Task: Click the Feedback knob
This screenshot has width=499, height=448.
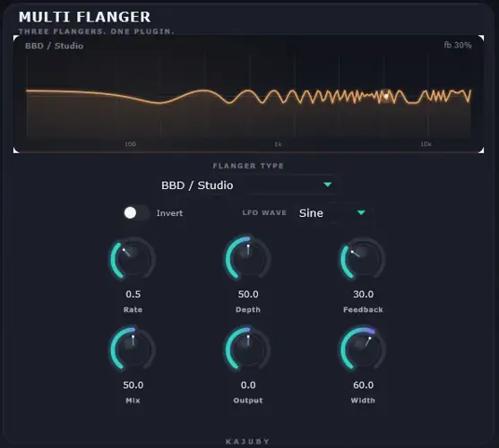Action: 363,258
